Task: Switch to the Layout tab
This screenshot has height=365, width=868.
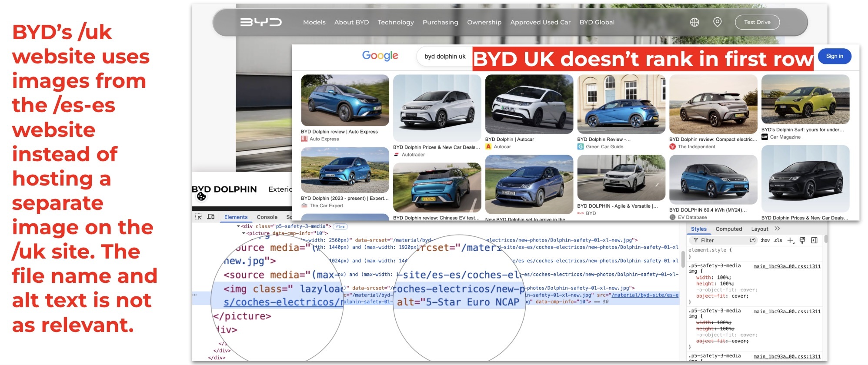Action: pyautogui.click(x=760, y=229)
